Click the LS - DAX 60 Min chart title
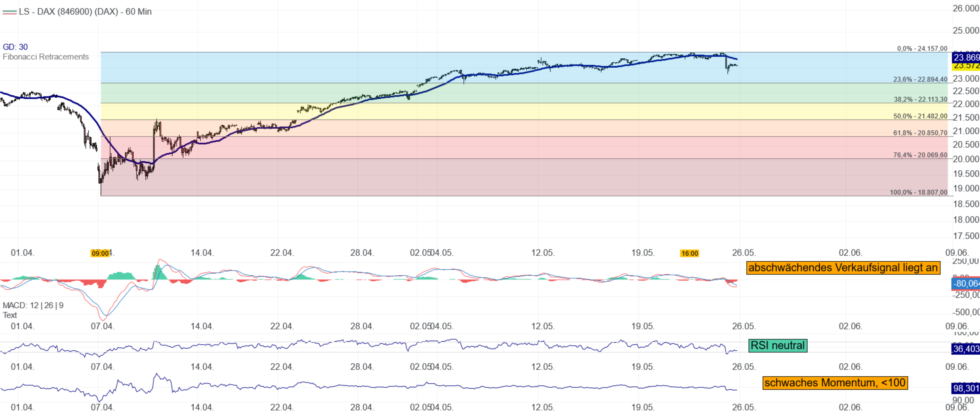Screen dimensions: 980x413 85,12
